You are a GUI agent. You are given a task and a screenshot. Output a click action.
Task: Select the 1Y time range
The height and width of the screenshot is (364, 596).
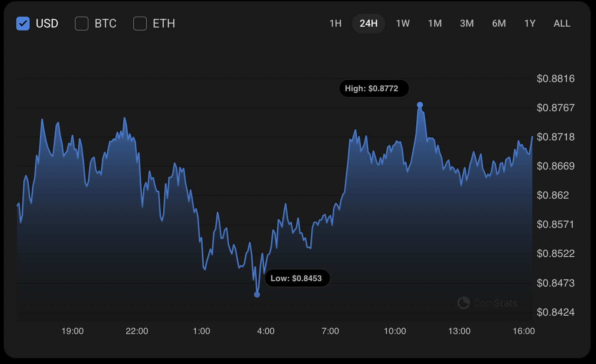click(x=530, y=23)
